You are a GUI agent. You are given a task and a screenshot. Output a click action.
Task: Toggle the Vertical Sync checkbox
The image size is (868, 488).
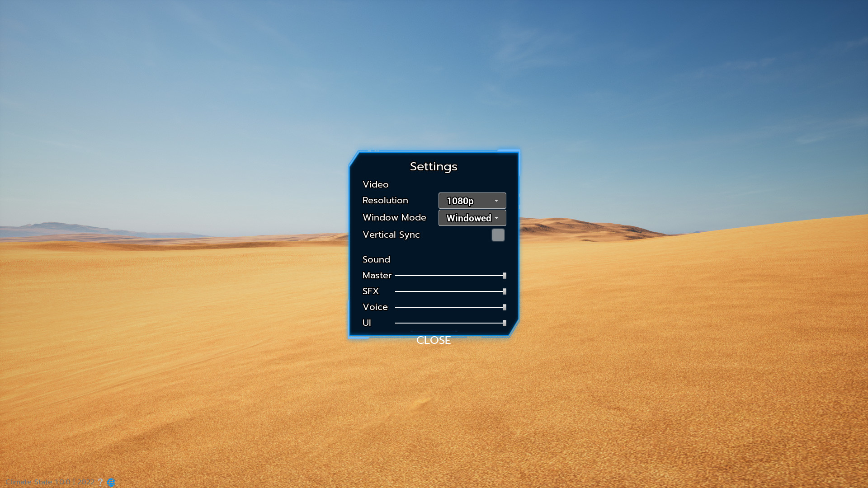tap(498, 235)
